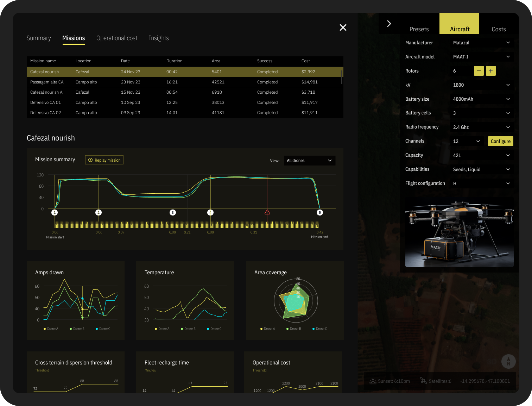Toggle Drone B legend in Area coverage
Viewport: 532px width, 406px height.
coord(294,329)
